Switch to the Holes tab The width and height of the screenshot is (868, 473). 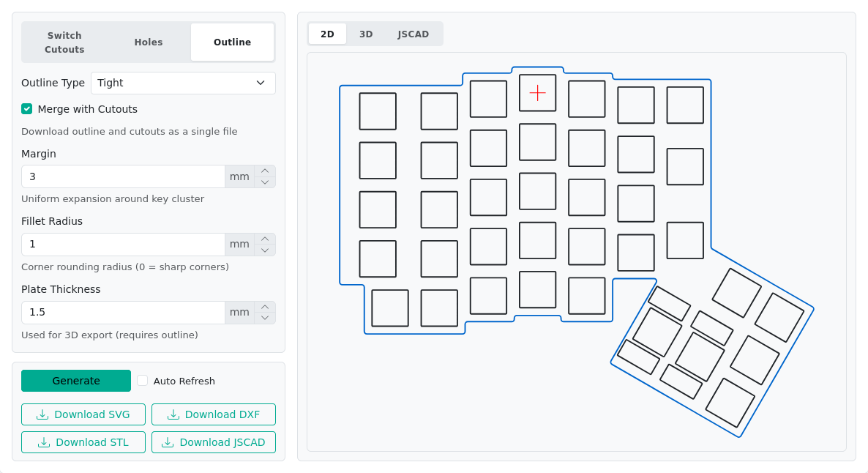148,42
